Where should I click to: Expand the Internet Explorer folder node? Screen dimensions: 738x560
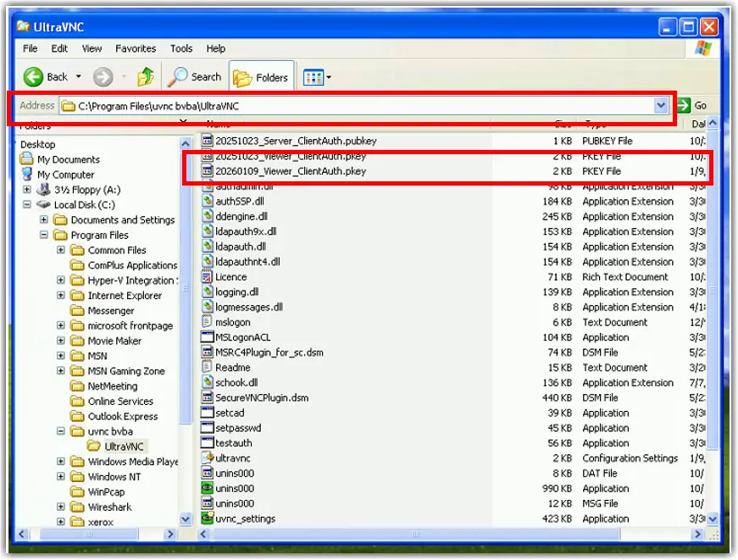(61, 295)
